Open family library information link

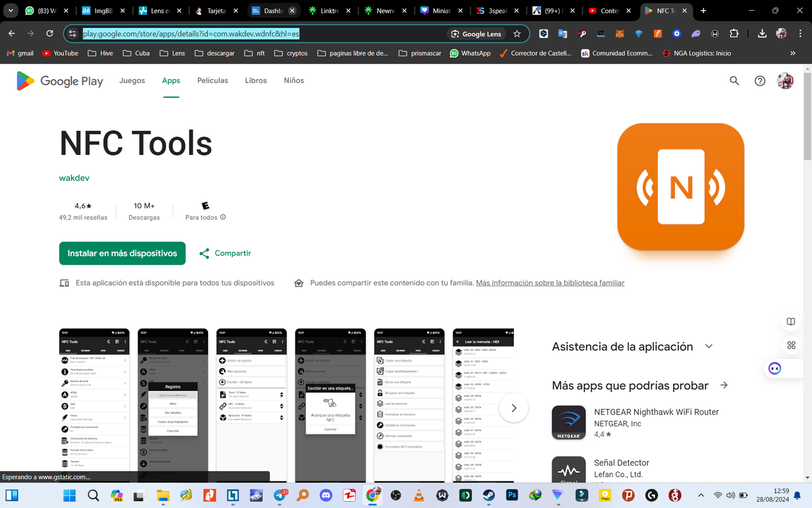[x=550, y=283]
